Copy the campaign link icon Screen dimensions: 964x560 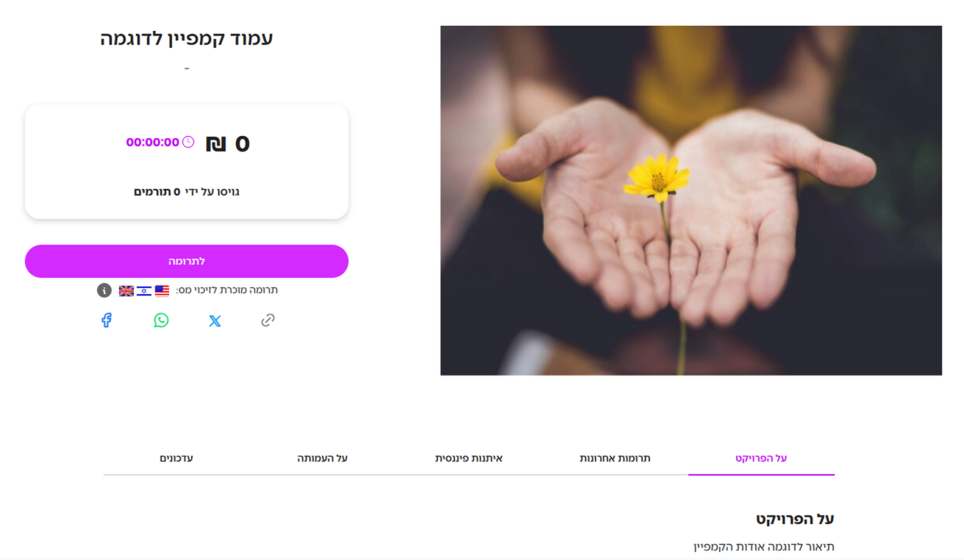tap(268, 320)
